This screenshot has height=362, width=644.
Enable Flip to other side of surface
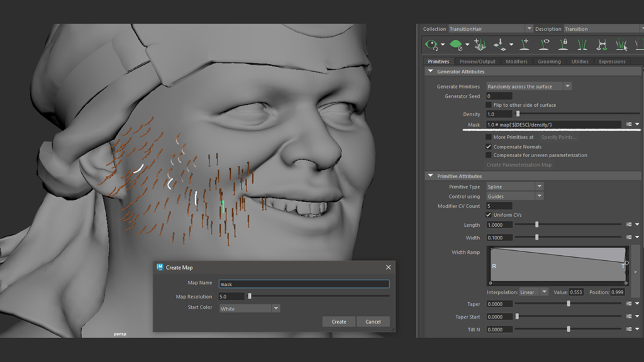point(489,105)
